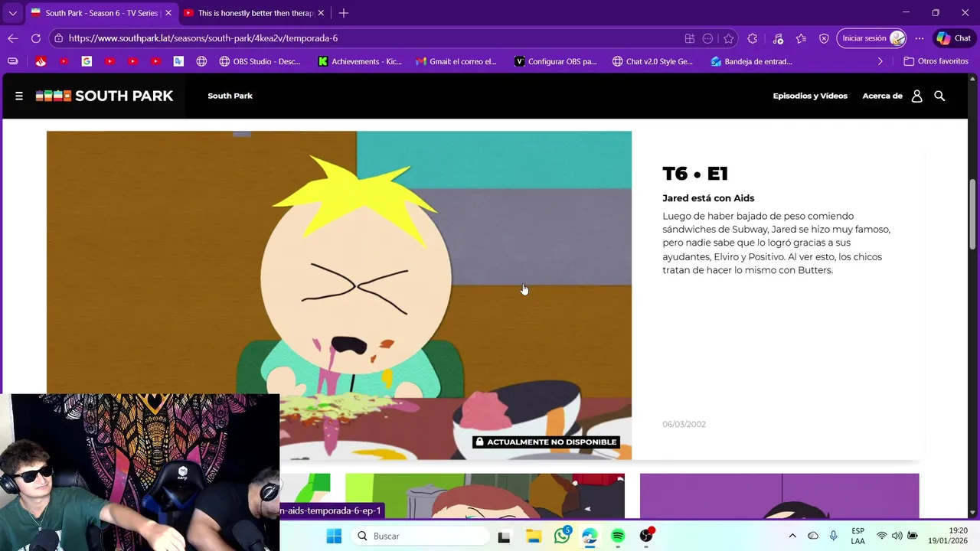This screenshot has width=980, height=551.
Task: Open the Episodios y Videos menu
Action: pyautogui.click(x=810, y=96)
